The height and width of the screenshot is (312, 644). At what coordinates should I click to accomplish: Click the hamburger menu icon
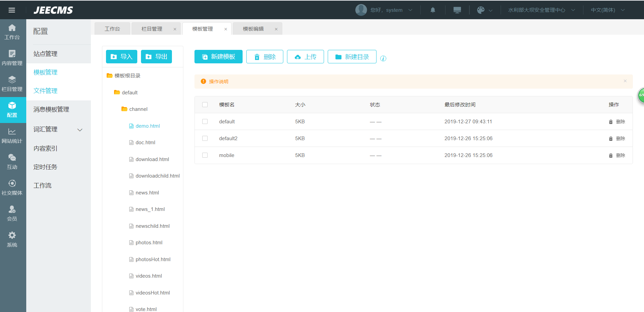click(x=12, y=10)
